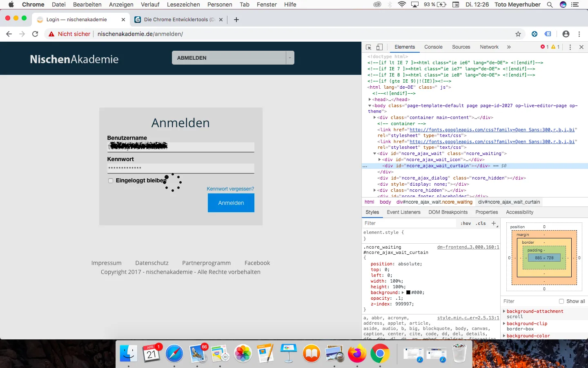Click the red 'Nicht sicher' warning triangle
The width and height of the screenshot is (588, 368).
click(x=51, y=34)
